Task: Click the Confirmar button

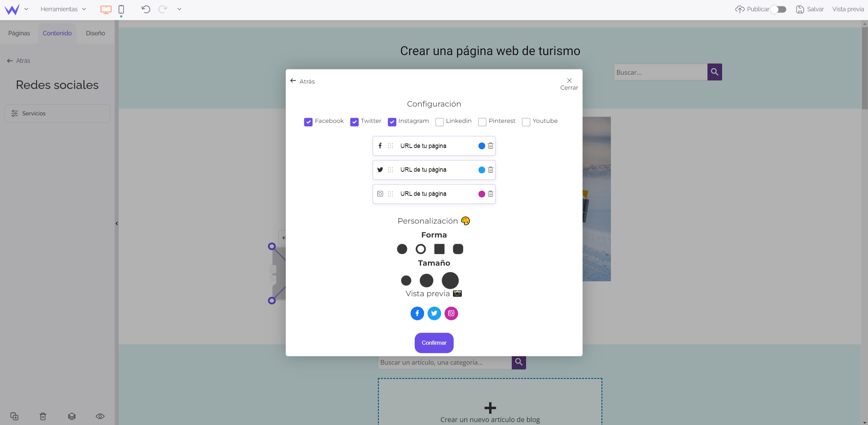Action: pyautogui.click(x=434, y=343)
